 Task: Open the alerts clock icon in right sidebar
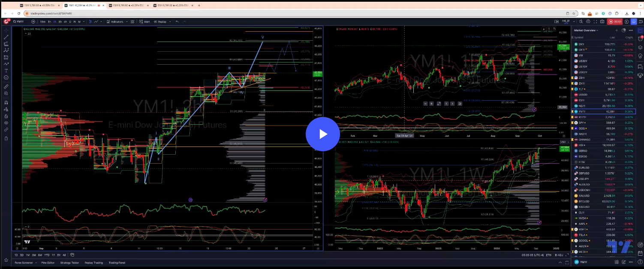point(640,39)
